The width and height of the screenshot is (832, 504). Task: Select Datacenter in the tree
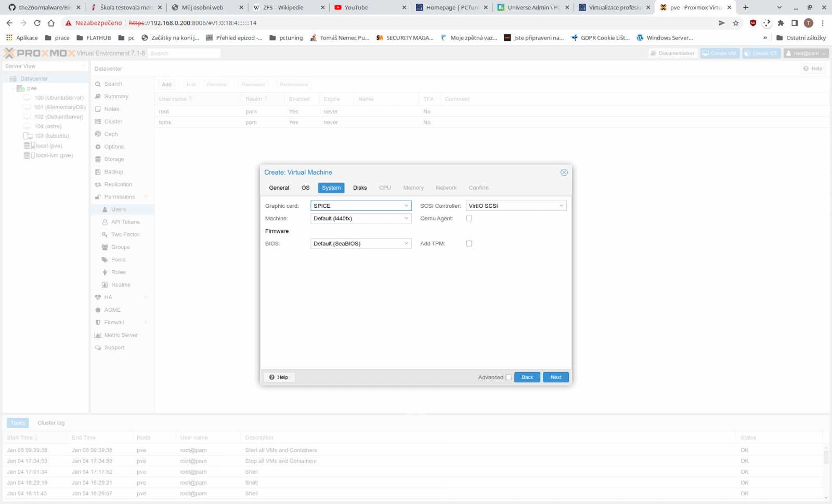pyautogui.click(x=34, y=78)
